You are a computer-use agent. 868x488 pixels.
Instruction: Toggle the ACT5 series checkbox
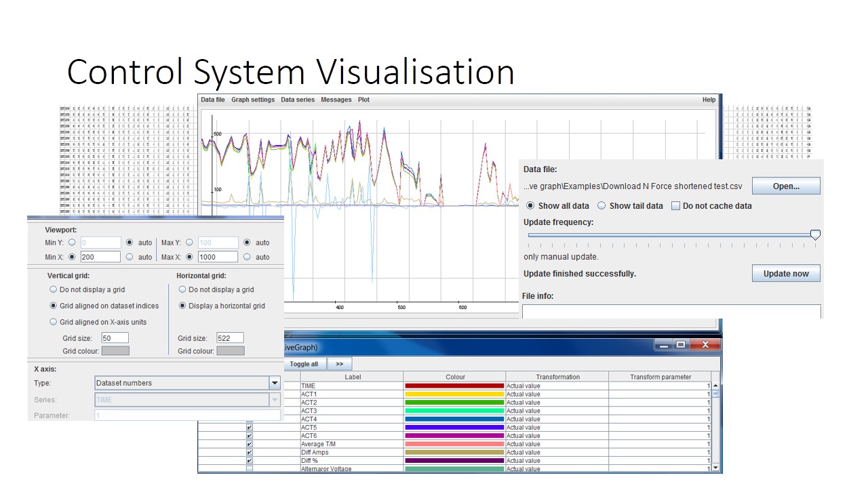[250, 428]
